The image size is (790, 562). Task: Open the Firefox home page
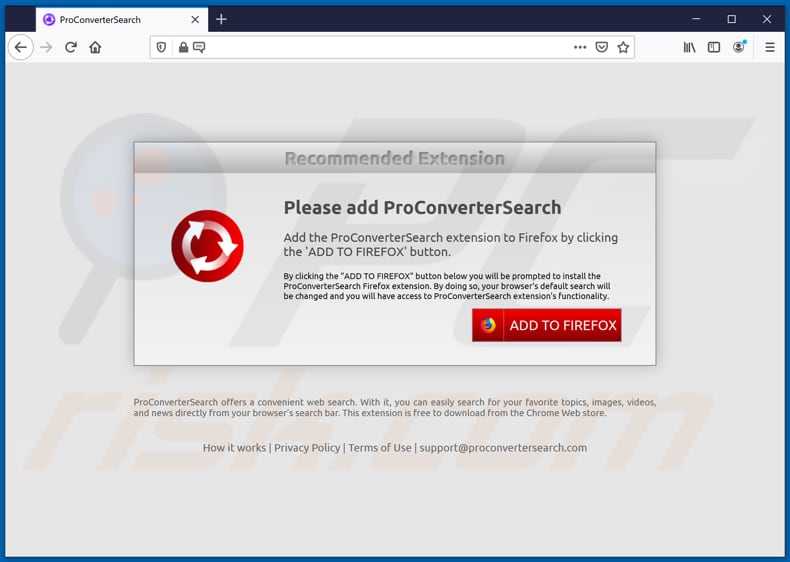pos(95,47)
